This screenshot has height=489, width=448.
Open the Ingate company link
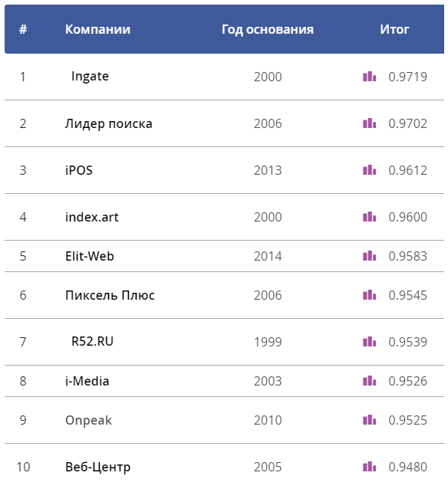tap(90, 77)
